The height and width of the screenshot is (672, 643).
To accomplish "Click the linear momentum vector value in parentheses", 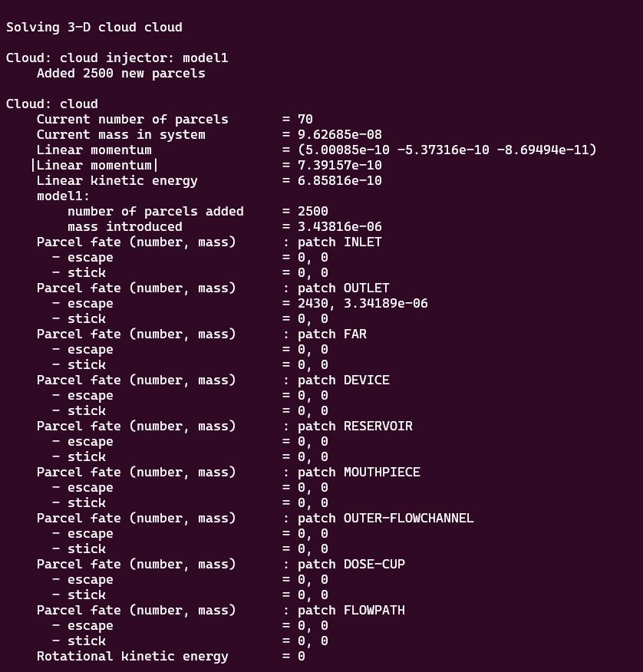I will pyautogui.click(x=447, y=150).
